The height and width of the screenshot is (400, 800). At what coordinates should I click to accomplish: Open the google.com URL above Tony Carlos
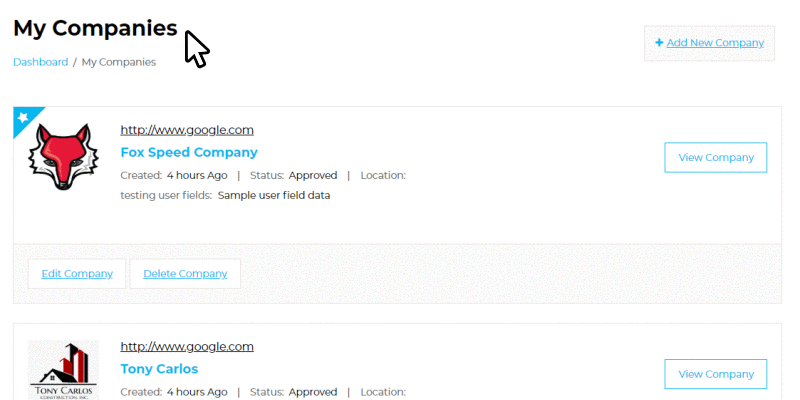point(187,347)
